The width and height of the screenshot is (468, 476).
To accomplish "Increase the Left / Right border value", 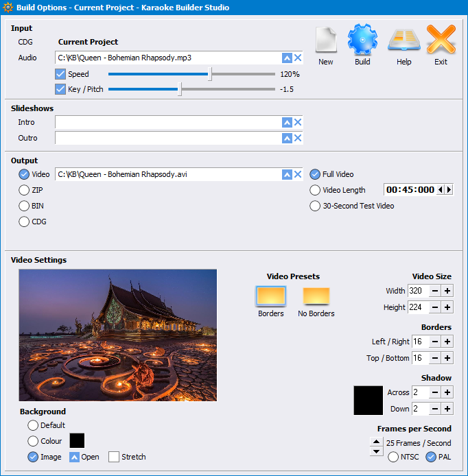I will [x=447, y=342].
